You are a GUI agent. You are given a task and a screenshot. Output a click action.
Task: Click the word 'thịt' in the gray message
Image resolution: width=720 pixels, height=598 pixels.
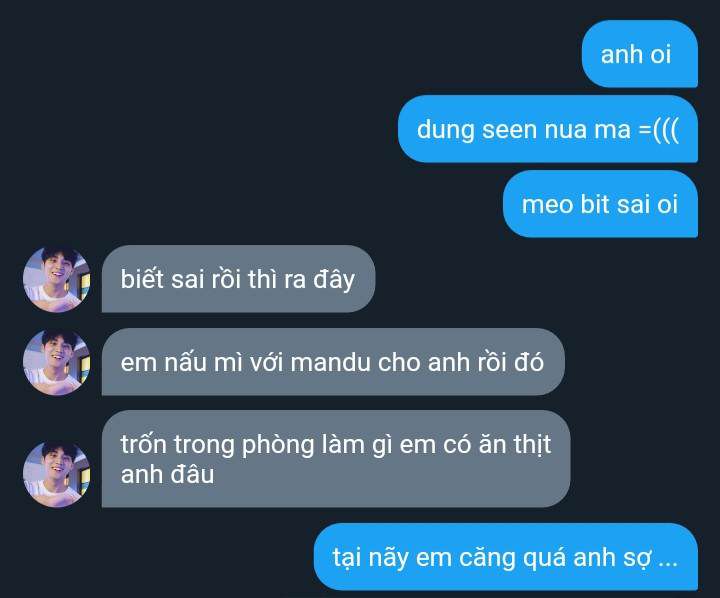point(532,445)
